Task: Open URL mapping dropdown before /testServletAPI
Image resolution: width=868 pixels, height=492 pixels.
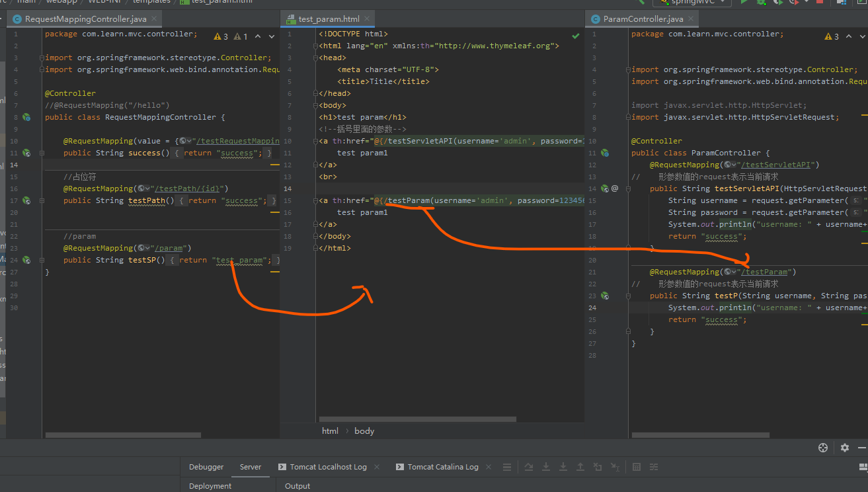Action: [x=730, y=165]
